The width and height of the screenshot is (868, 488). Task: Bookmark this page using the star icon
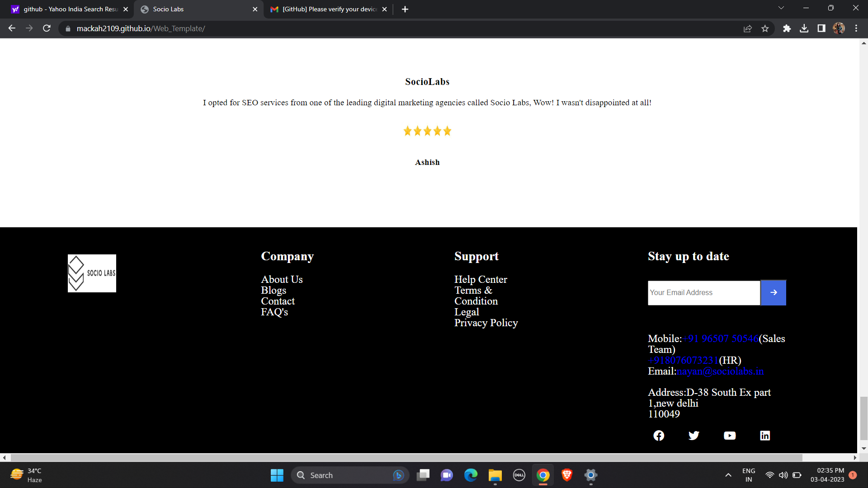765,28
